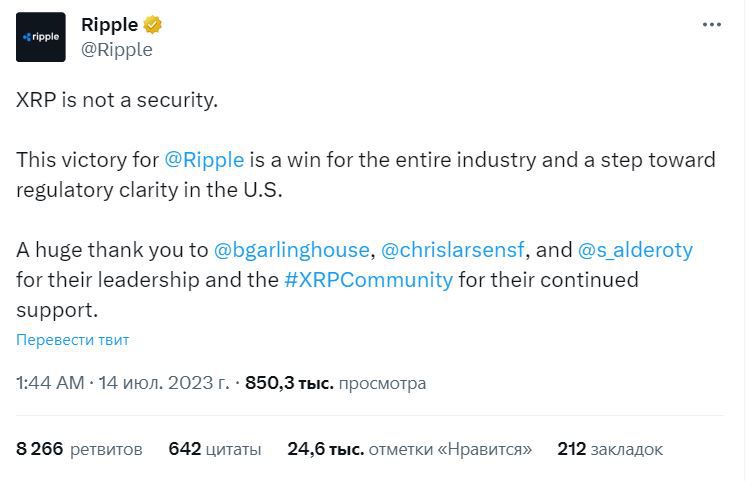Click the Ripple profile avatar
The height and width of the screenshot is (481, 746).
[41, 37]
